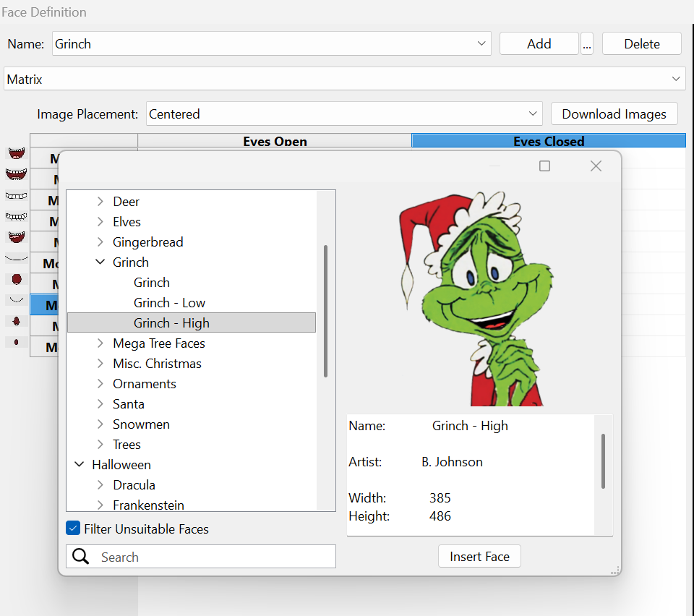Click the ellipsis button beside Add
694x616 pixels.
586,44
